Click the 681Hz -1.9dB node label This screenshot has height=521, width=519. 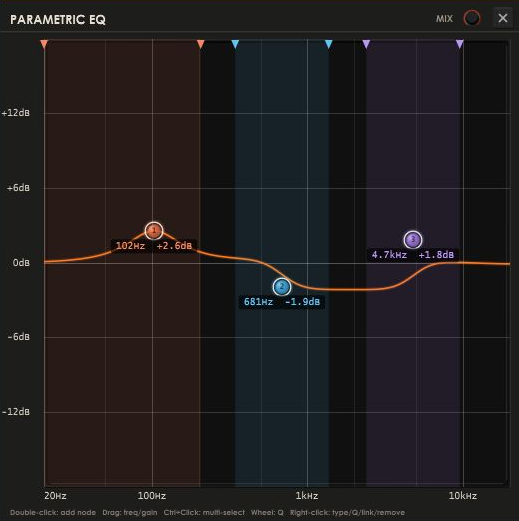point(282,302)
